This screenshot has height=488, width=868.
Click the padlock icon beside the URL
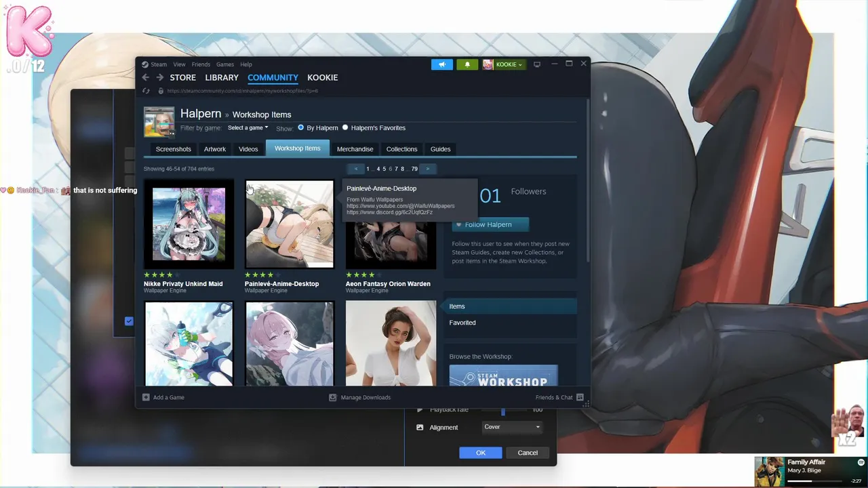point(161,91)
